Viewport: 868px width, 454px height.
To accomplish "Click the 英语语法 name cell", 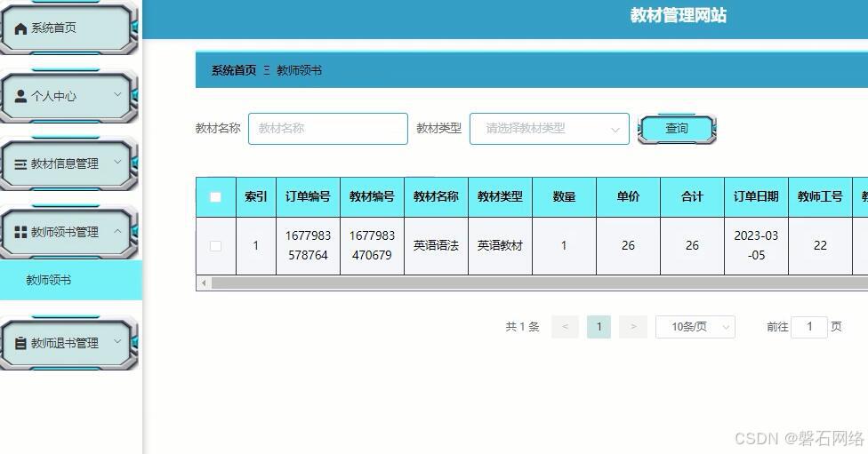I will [x=436, y=245].
